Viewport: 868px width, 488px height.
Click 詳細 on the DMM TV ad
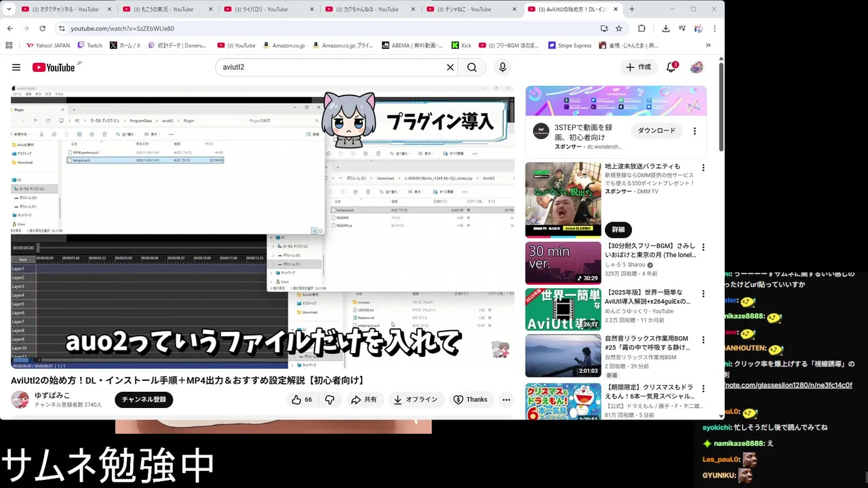click(x=618, y=230)
